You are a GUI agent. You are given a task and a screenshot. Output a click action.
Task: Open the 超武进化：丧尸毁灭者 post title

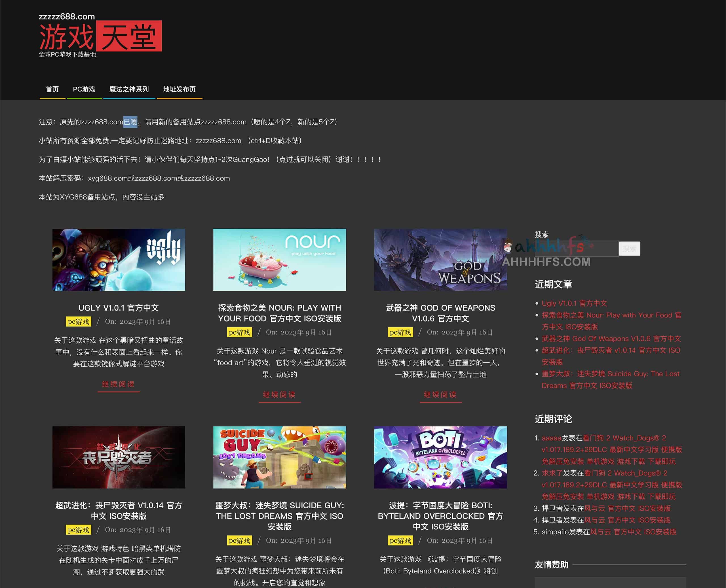pos(119,510)
